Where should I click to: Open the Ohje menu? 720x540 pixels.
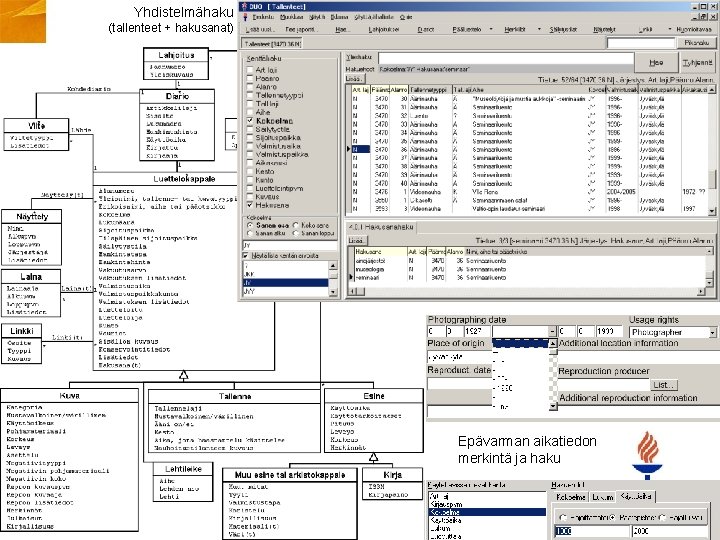pos(405,17)
